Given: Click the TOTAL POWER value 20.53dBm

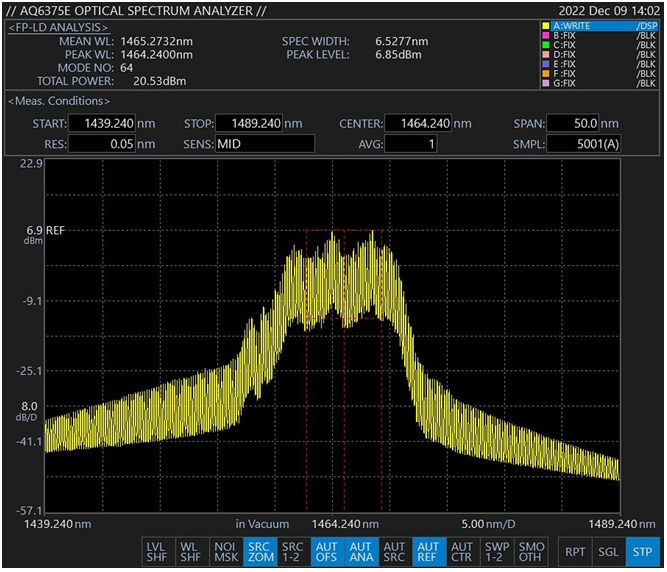Looking at the screenshot, I should click(x=160, y=81).
